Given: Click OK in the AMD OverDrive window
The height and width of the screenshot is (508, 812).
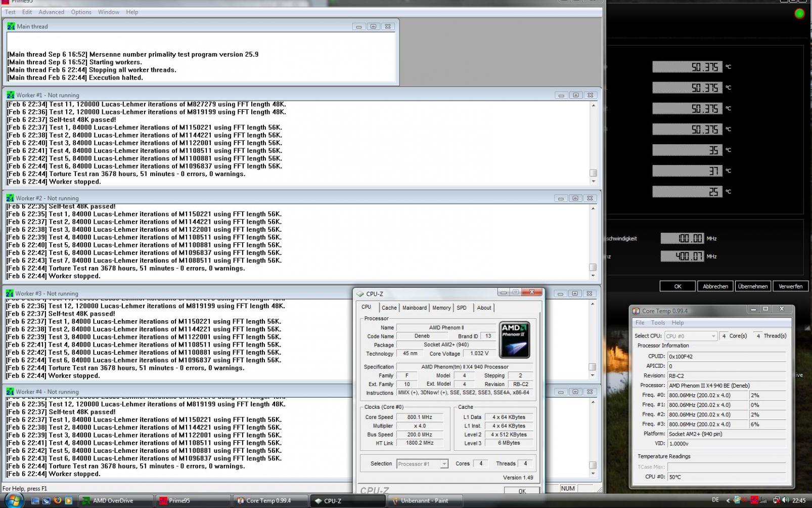Looking at the screenshot, I should [x=678, y=286].
